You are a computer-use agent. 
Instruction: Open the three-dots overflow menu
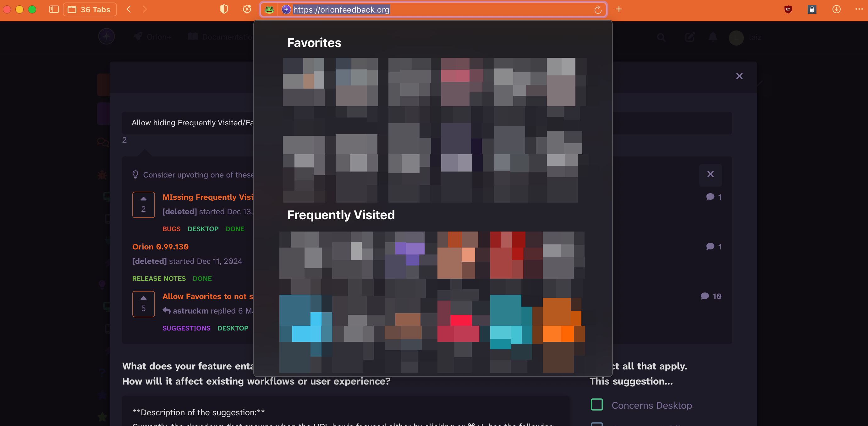point(859,9)
